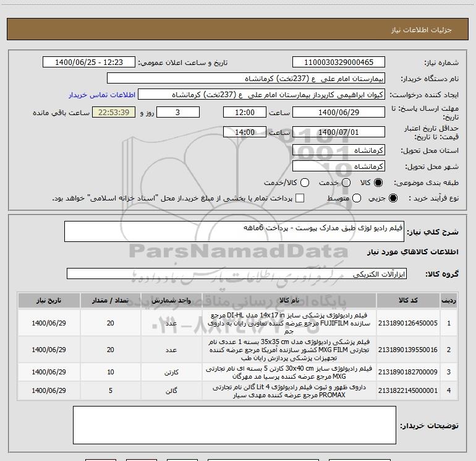
Task: Click the validity time 14:00 field
Action: (x=245, y=132)
